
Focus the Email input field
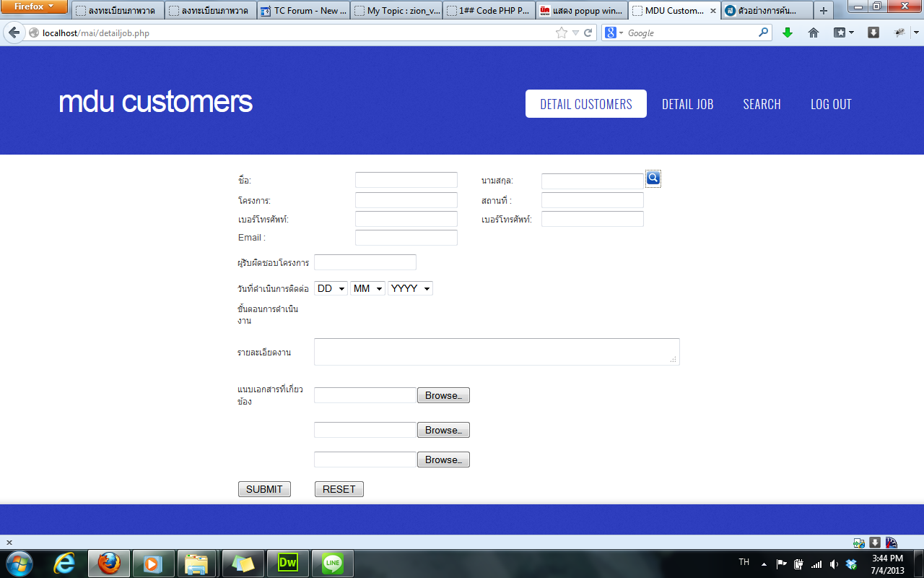tap(406, 238)
